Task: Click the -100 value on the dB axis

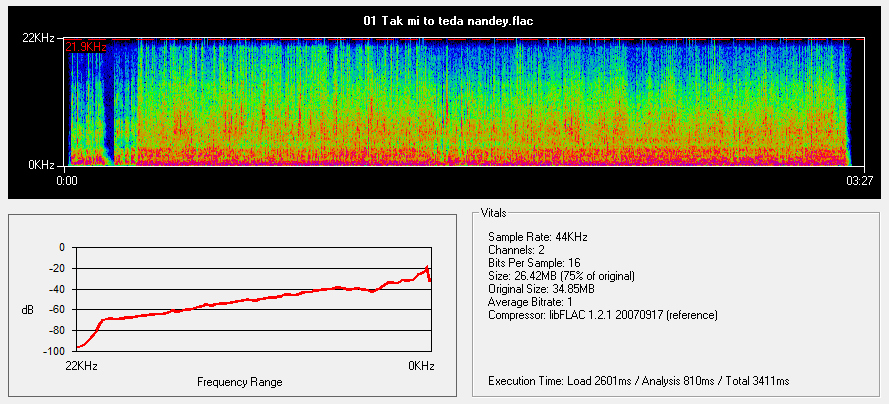Action: (x=50, y=352)
